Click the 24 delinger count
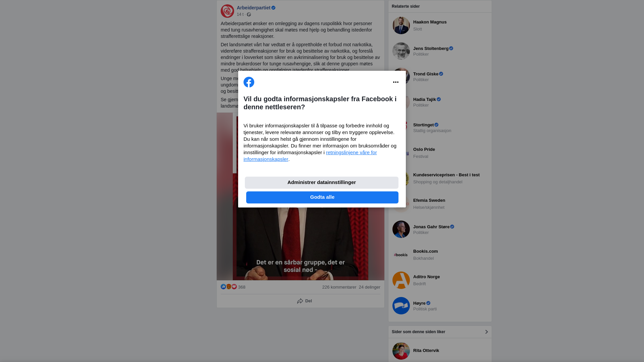 click(x=370, y=287)
